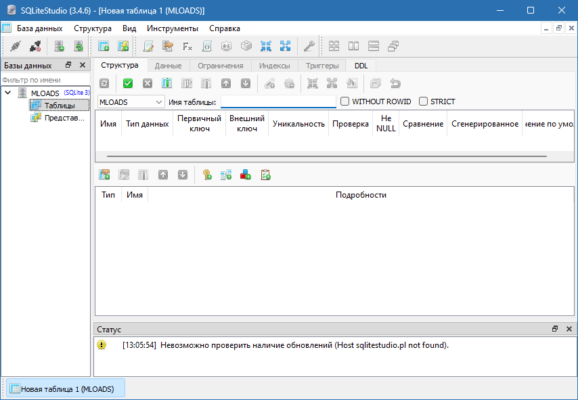
Task: Open configuration with the wrench icon
Action: click(309, 46)
